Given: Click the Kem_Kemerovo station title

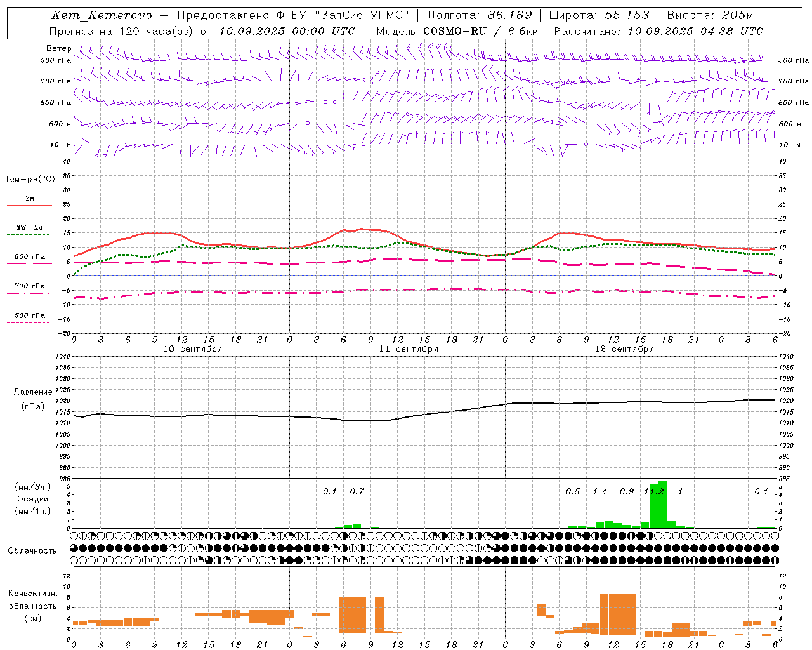Looking at the screenshot, I should (x=101, y=15).
